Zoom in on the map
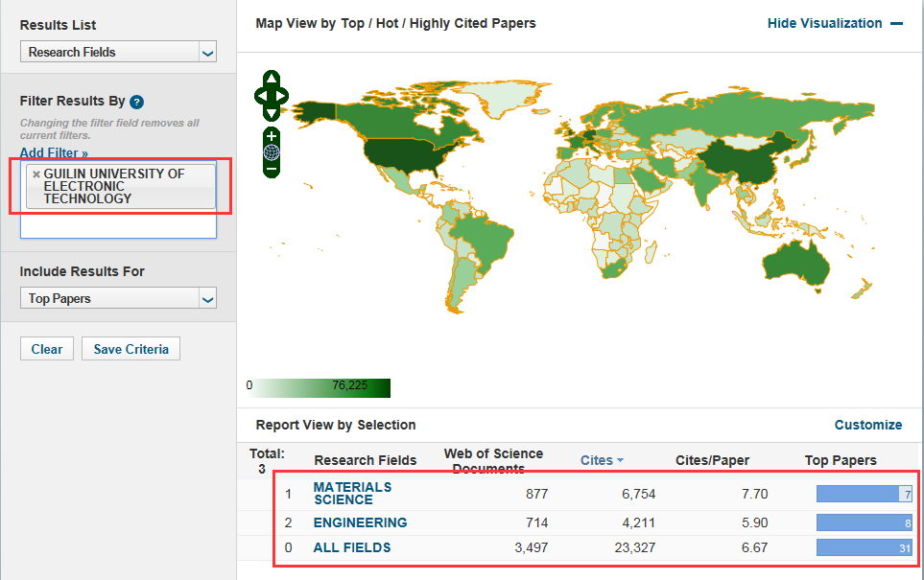Viewport: 924px width, 580px height. coord(272,136)
